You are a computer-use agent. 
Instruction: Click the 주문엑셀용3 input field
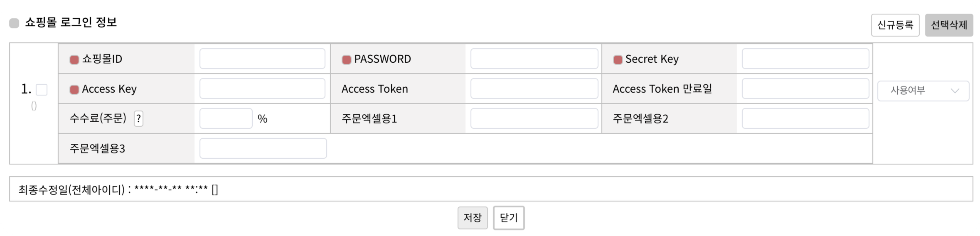pyautogui.click(x=263, y=148)
